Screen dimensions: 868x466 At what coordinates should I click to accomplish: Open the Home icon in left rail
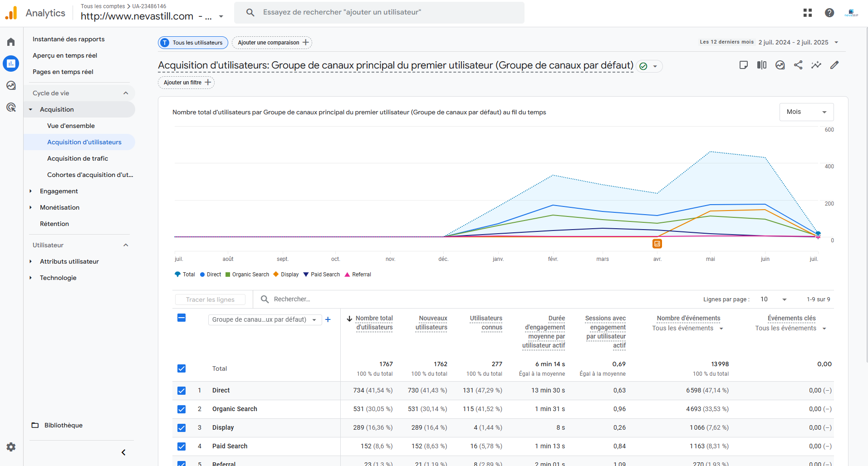click(x=11, y=42)
